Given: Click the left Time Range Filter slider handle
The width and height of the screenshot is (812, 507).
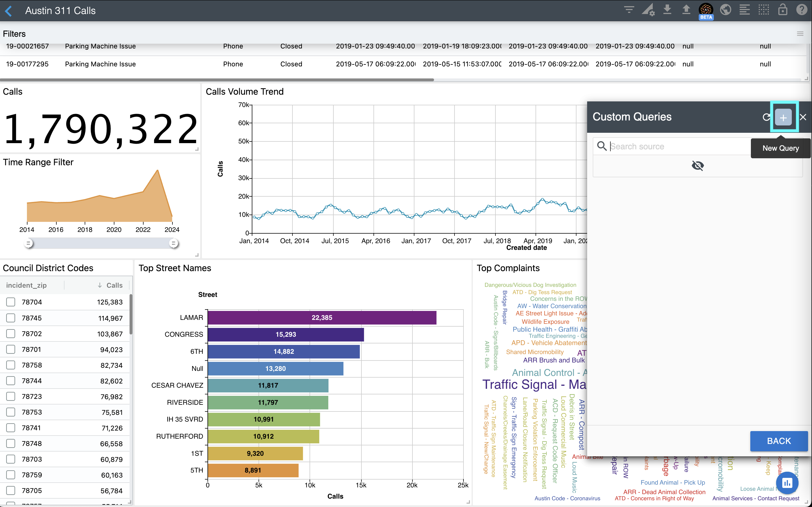Looking at the screenshot, I should [29, 243].
